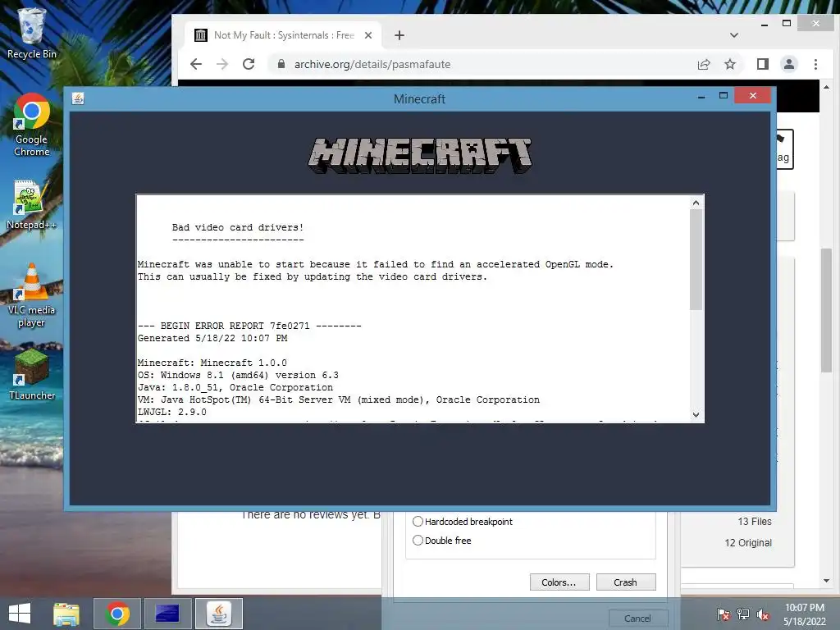Open a new Chrome tab
The height and width of the screenshot is (630, 840).
click(x=399, y=35)
